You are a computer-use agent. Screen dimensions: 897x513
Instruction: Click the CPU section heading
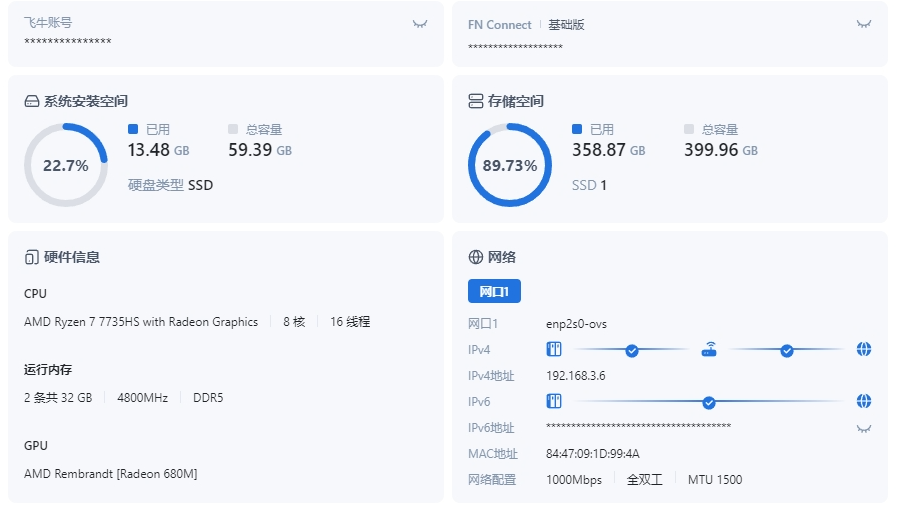[x=35, y=294]
